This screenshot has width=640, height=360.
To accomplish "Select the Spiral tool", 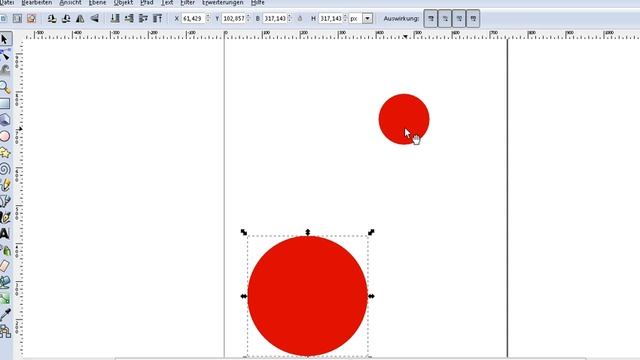I will (5, 169).
